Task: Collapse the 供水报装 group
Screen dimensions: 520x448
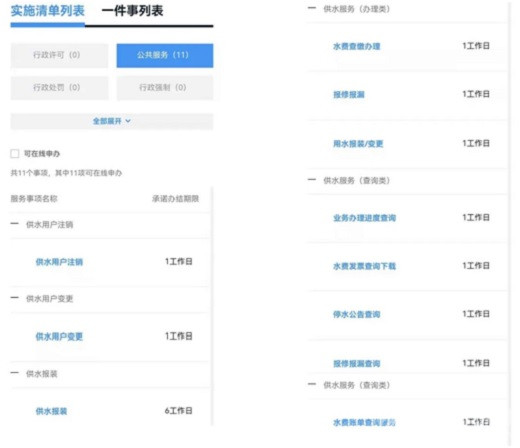Action: point(14,373)
